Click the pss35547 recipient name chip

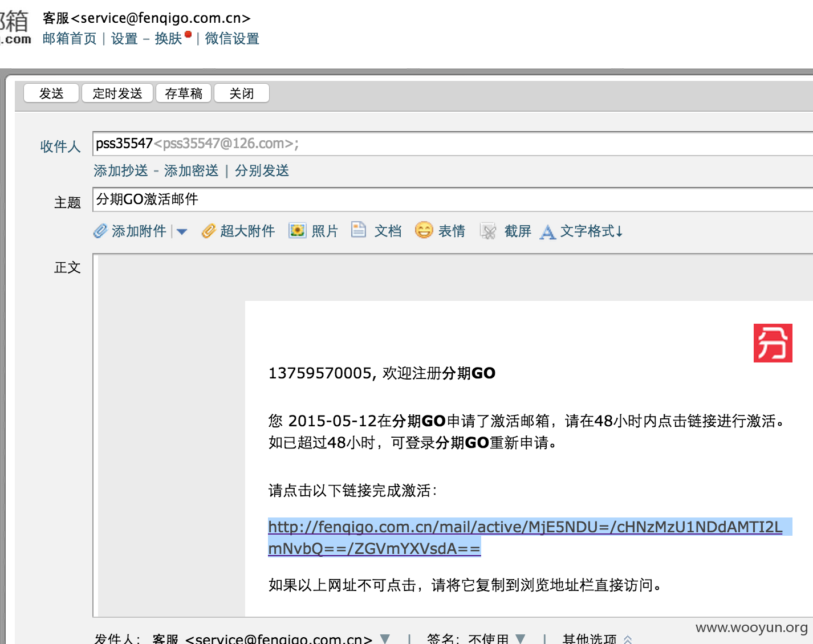[197, 144]
